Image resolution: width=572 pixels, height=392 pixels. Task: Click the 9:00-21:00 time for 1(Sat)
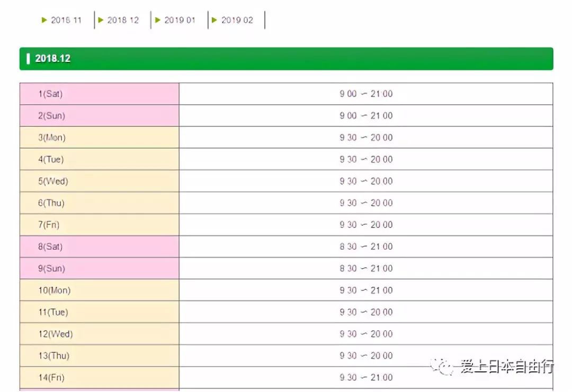pos(365,94)
